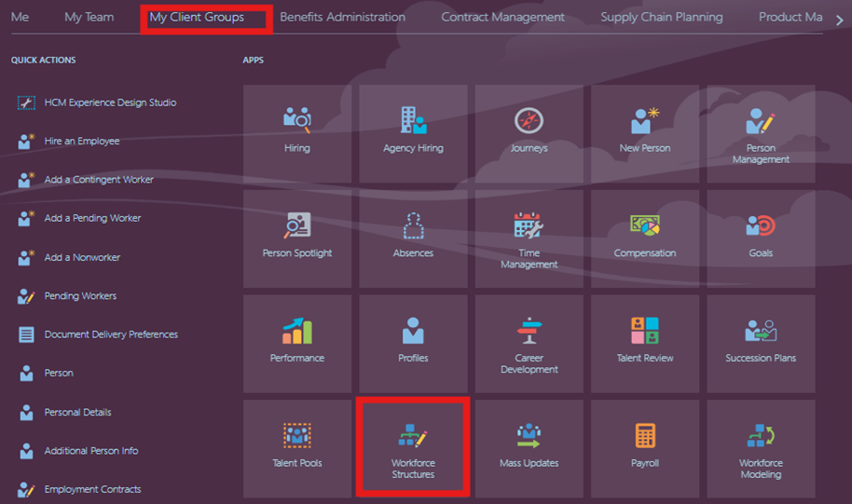Viewport: 852px width, 504px height.
Task: Open the Goals target icon
Action: (x=761, y=226)
